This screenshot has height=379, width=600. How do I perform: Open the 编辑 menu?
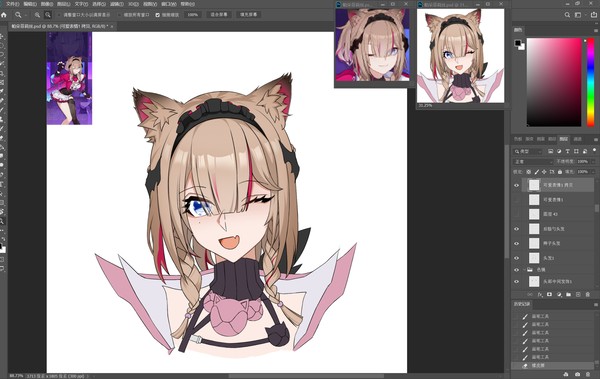(30, 4)
